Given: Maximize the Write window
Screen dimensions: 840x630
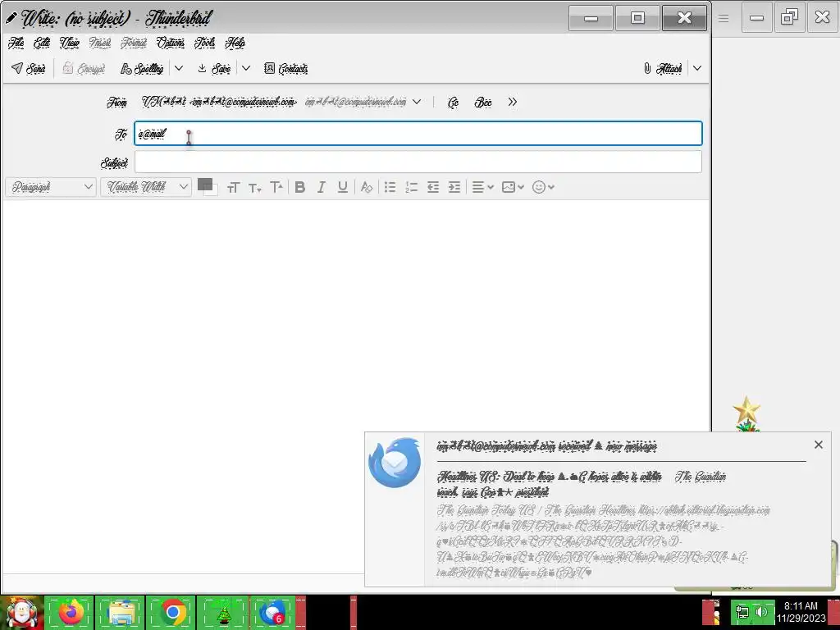Looking at the screenshot, I should pos(637,18).
